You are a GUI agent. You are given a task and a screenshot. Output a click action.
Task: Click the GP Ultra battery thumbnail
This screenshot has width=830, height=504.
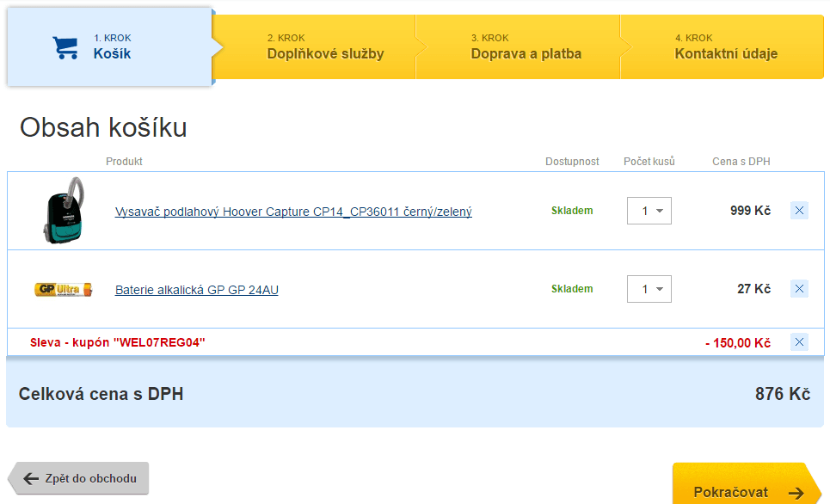pyautogui.click(x=64, y=290)
